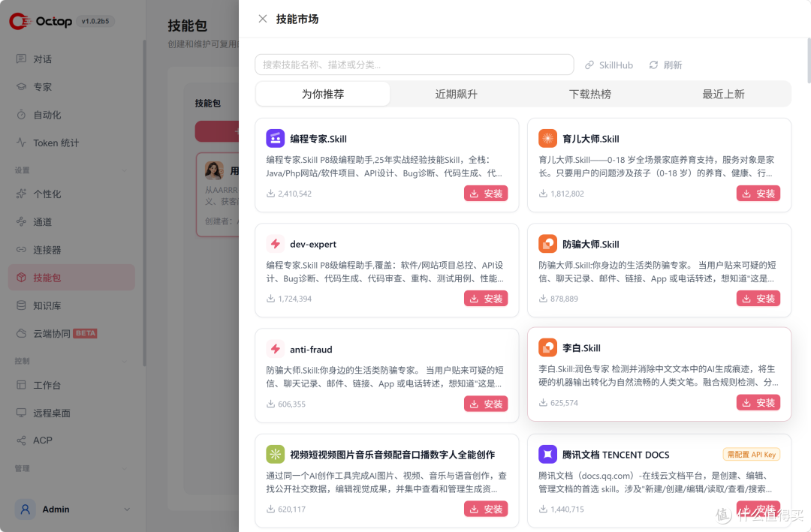Viewport: 811px width, 532px height.
Task: View Token 统计 page
Action: pos(71,143)
